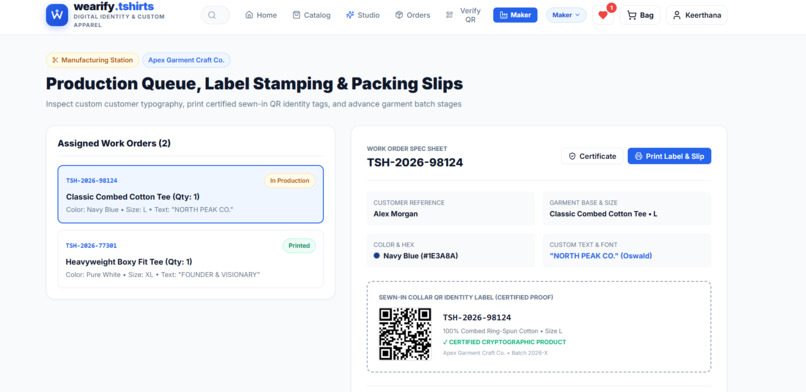This screenshot has height=392, width=806.
Task: Click Assigned Work Orders (2) heading
Action: click(114, 143)
